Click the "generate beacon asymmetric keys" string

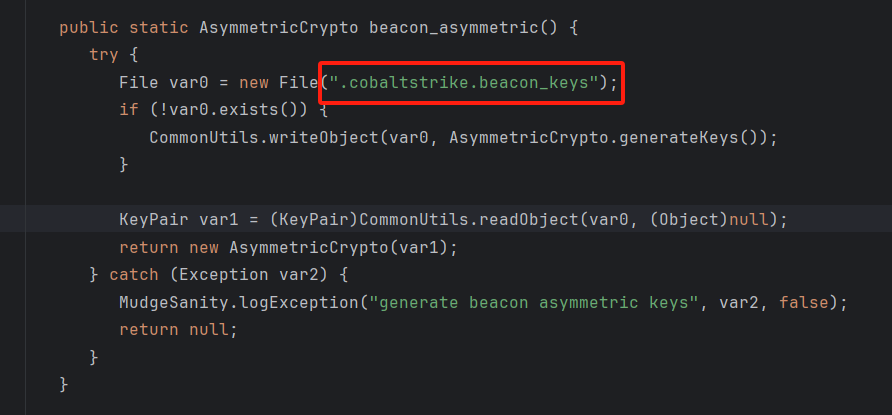[534, 302]
